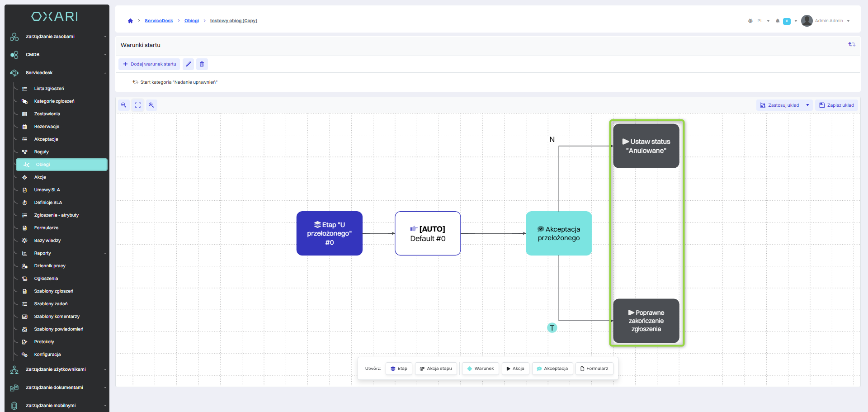The height and width of the screenshot is (412, 868).
Task: Select Kategorie zgłoszeń menu item
Action: pos(54,101)
